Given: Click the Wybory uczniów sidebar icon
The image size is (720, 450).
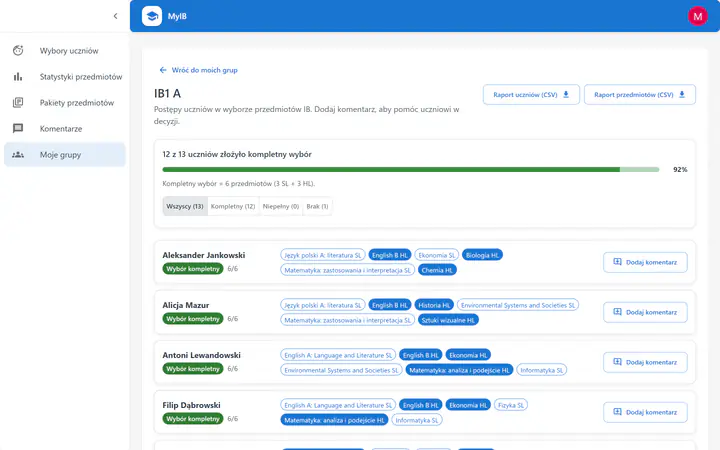Looking at the screenshot, I should pos(18,51).
